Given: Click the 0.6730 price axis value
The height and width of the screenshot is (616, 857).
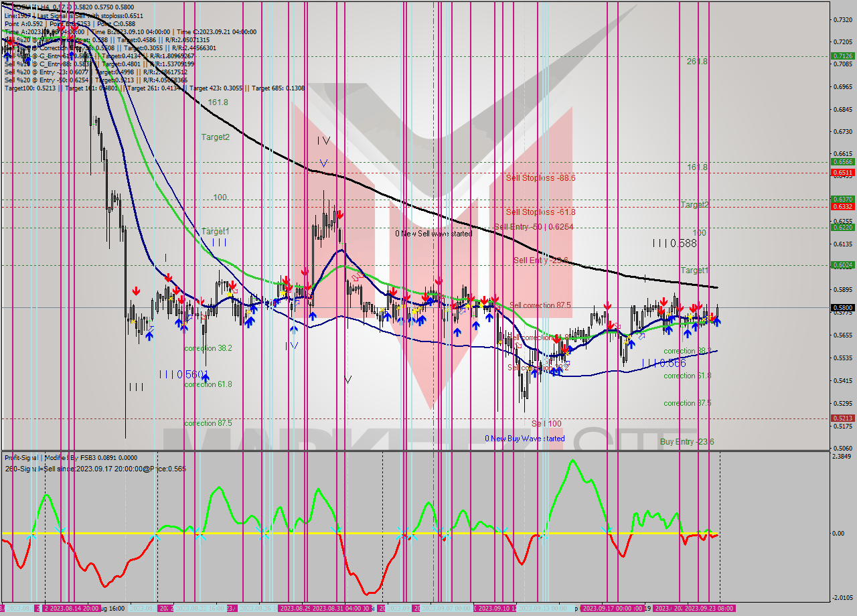Looking at the screenshot, I should tap(842, 132).
